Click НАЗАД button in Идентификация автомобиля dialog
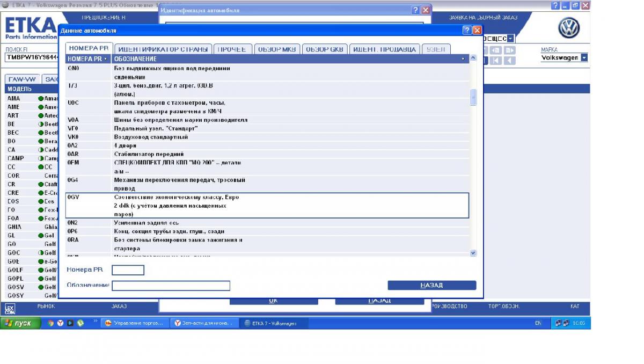The height and width of the screenshot is (364, 644). click(x=379, y=301)
